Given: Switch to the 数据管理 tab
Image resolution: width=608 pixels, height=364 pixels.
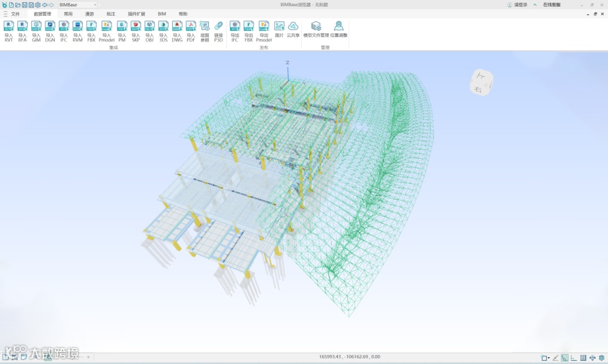Looking at the screenshot, I should [x=42, y=14].
